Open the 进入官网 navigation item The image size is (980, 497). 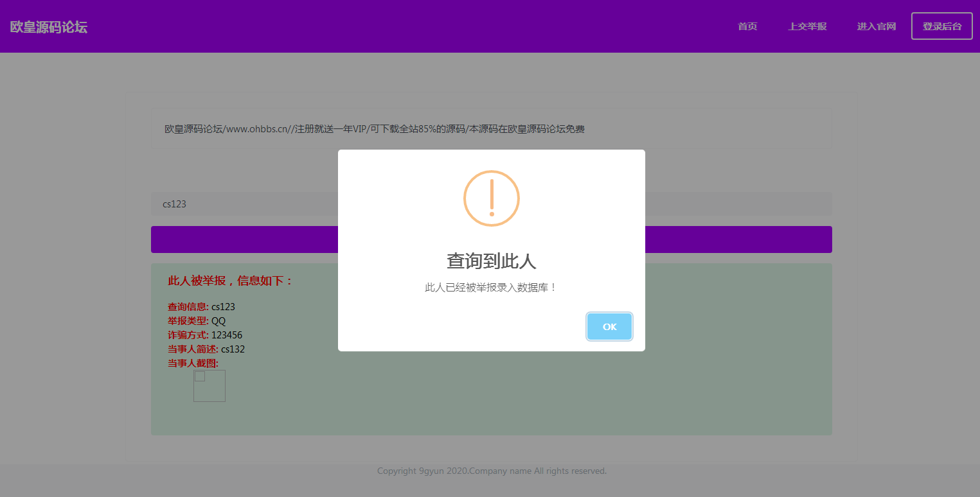877,26
